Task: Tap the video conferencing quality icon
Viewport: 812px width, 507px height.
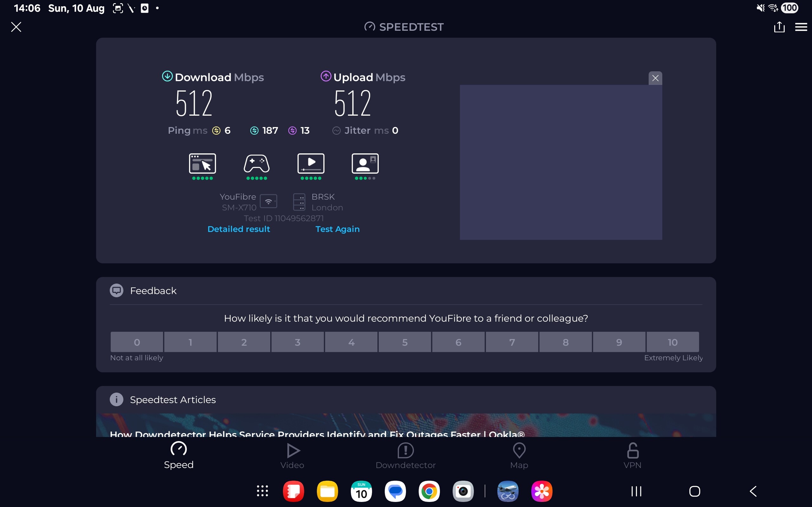Action: point(365,164)
